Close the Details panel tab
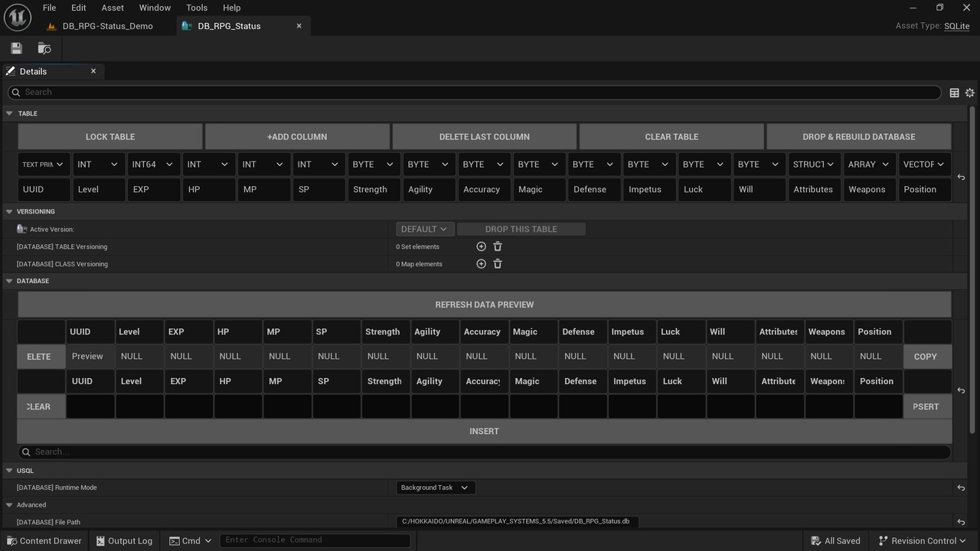This screenshot has height=551, width=980. [x=93, y=71]
